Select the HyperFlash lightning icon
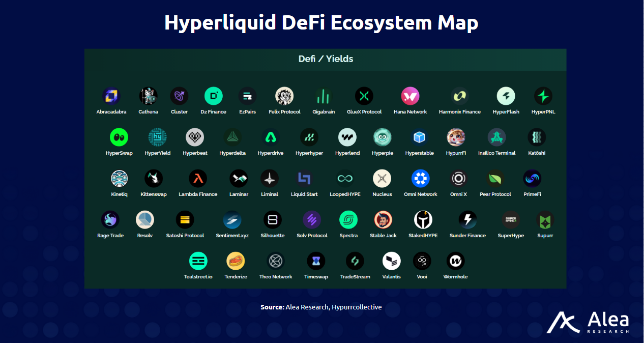 [x=506, y=95]
